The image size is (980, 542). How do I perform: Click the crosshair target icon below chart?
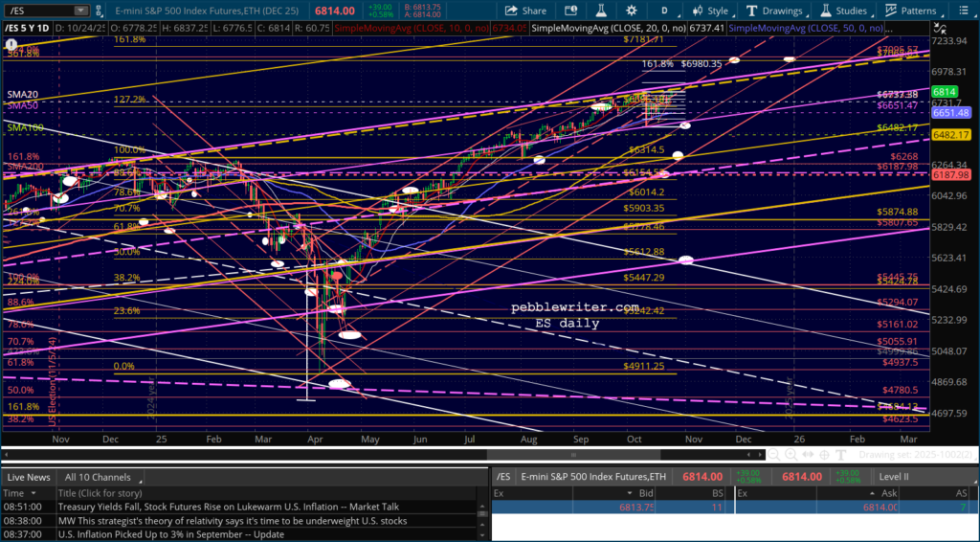click(x=824, y=455)
